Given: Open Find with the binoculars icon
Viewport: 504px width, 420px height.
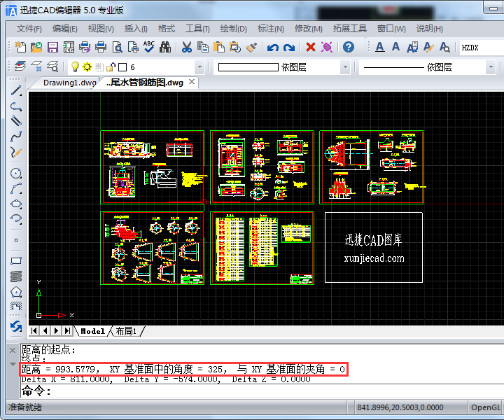Looking at the screenshot, I should 165,47.
